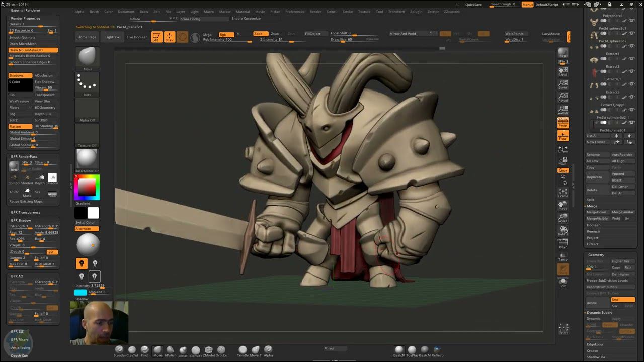Image resolution: width=644 pixels, height=362 pixels.
Task: Pick a color in the color picker square
Action: click(x=87, y=187)
